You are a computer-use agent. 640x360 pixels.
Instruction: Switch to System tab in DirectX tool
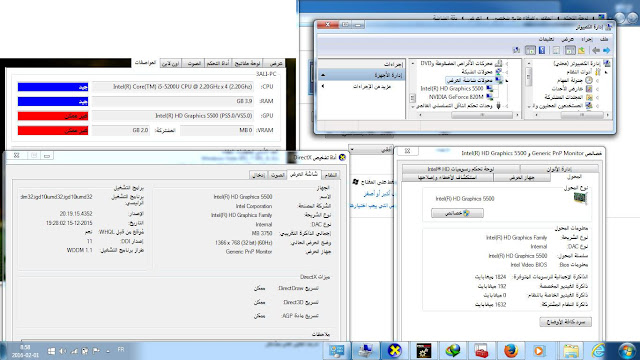coord(330,175)
